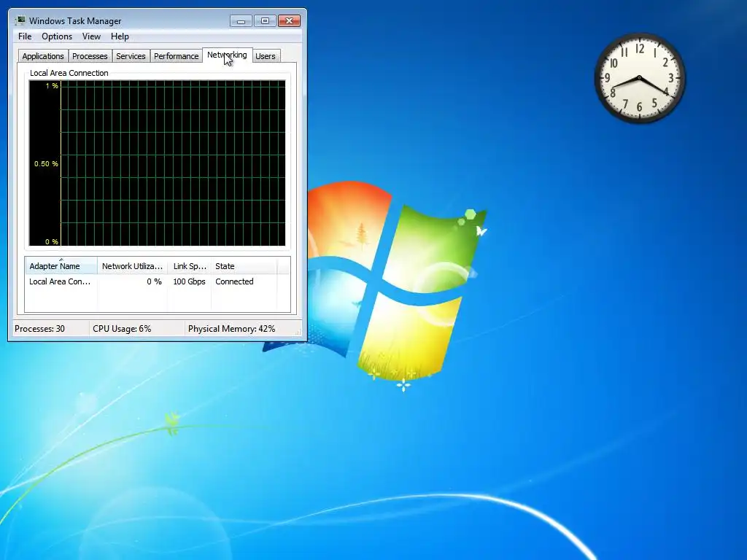
Task: Sort by Network Utilization column header
Action: (x=132, y=266)
